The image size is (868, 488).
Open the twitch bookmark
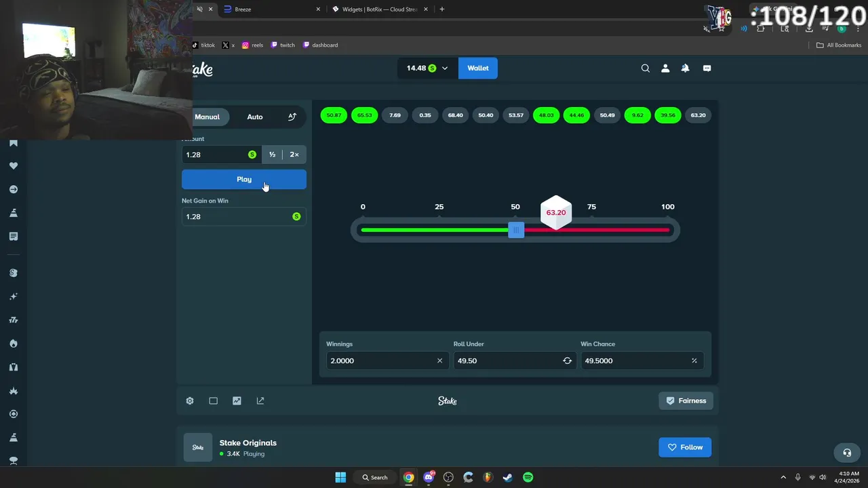pyautogui.click(x=283, y=45)
